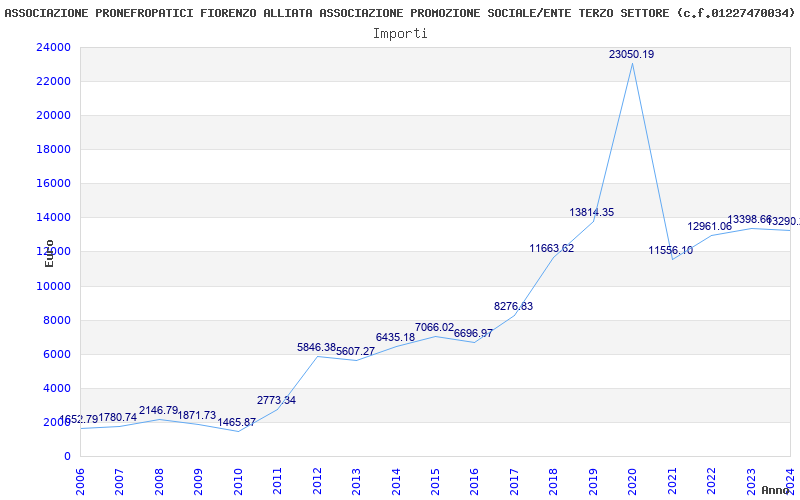Click the chart title 'Importi'
Viewport: 800px width, 500px height.
[400, 34]
